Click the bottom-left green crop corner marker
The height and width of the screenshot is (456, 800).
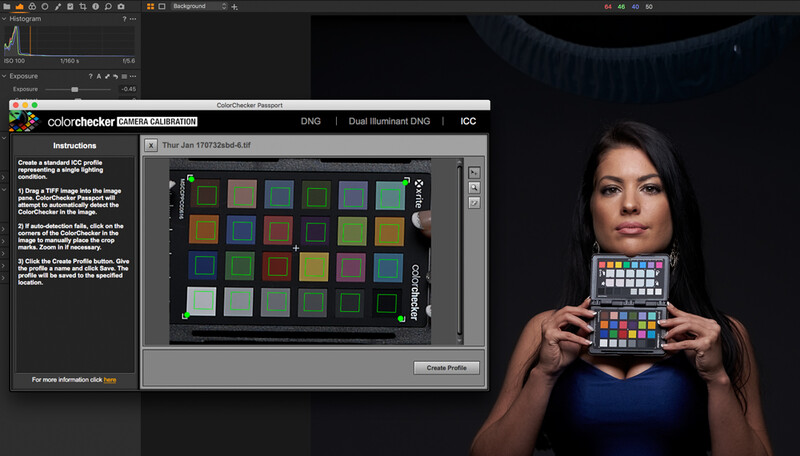coord(186,315)
